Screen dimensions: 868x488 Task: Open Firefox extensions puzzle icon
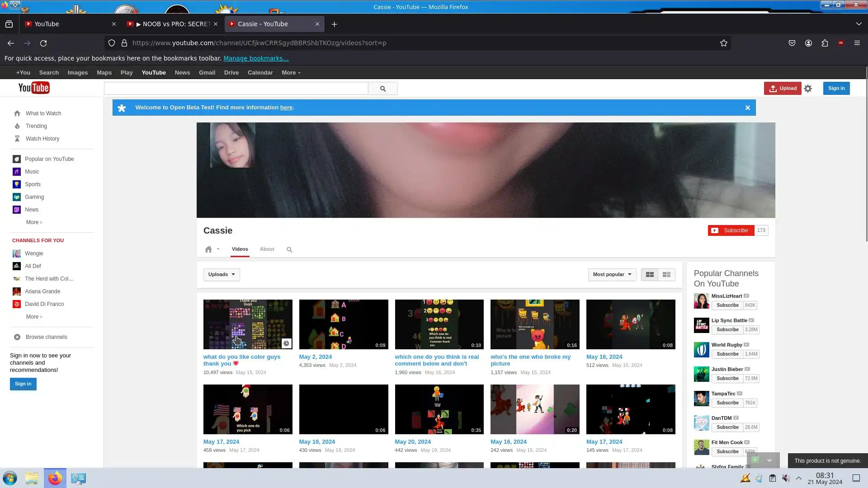pyautogui.click(x=825, y=43)
